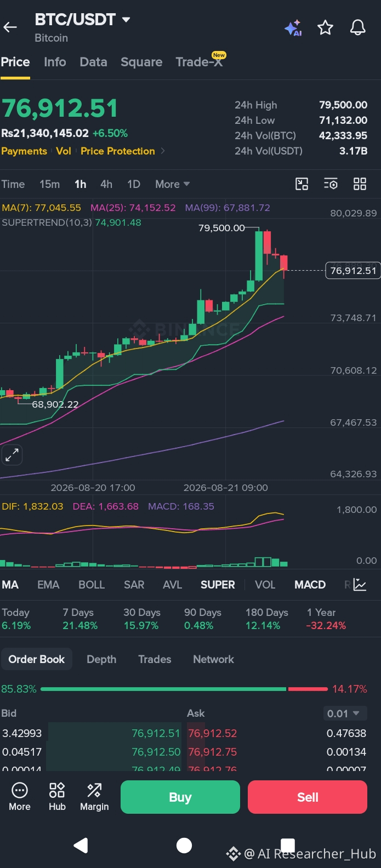Viewport: 381px width, 868px height.
Task: Tap the large 76,912.51 price
Action: (60, 108)
